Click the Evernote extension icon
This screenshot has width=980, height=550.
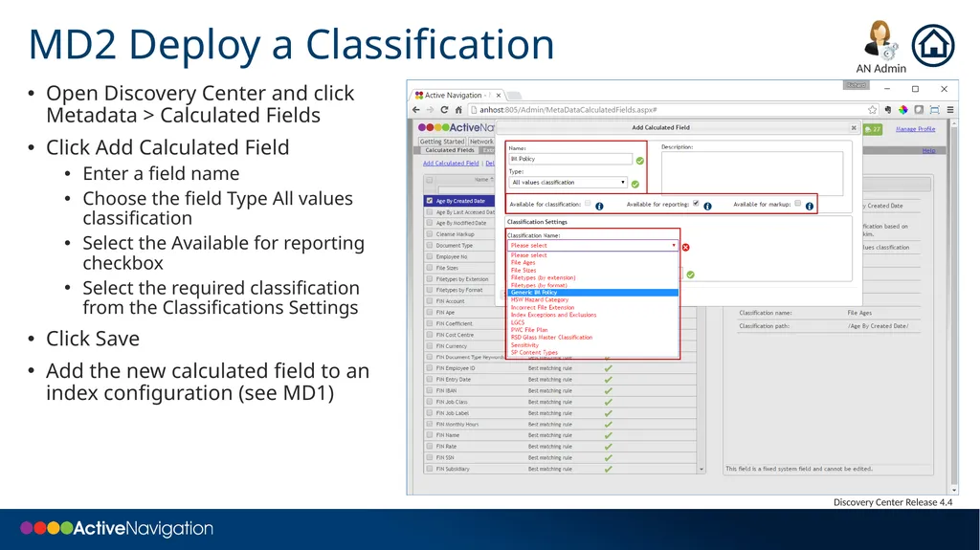[887, 109]
